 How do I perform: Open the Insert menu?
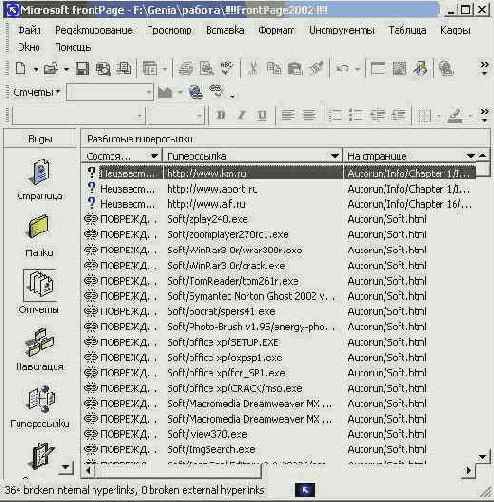click(x=225, y=30)
